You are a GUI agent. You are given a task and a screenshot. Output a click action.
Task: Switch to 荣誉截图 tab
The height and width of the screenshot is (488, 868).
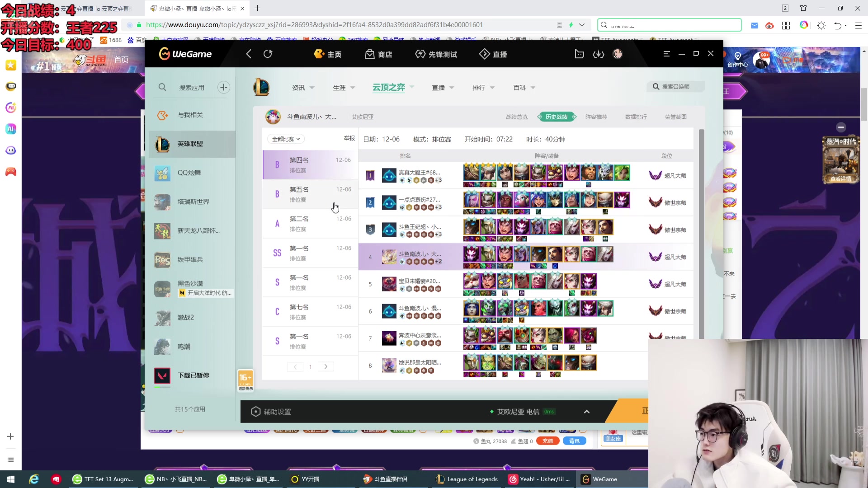(x=676, y=117)
